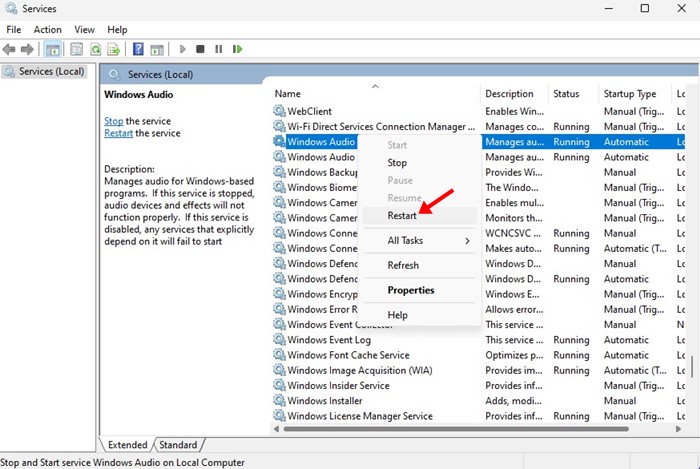
Task: Click the Stop the service link
Action: (113, 121)
